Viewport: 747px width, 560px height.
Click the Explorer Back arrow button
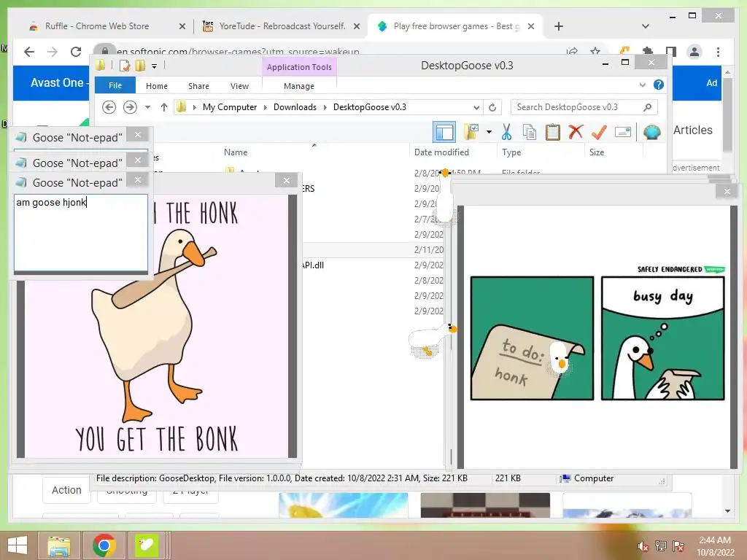coord(109,107)
